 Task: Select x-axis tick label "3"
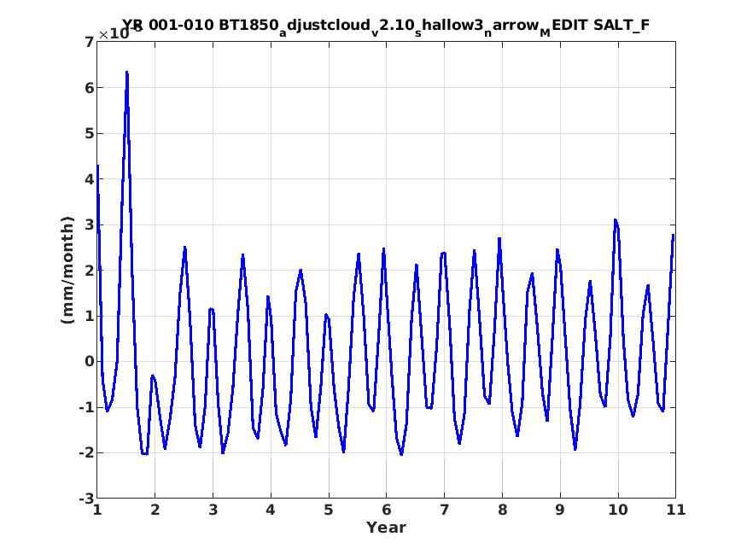pos(213,510)
